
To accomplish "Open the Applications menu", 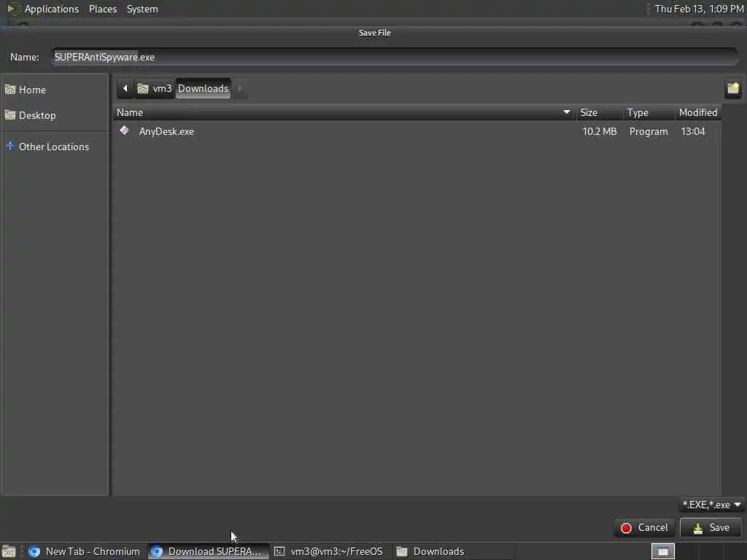I will 52,9.
